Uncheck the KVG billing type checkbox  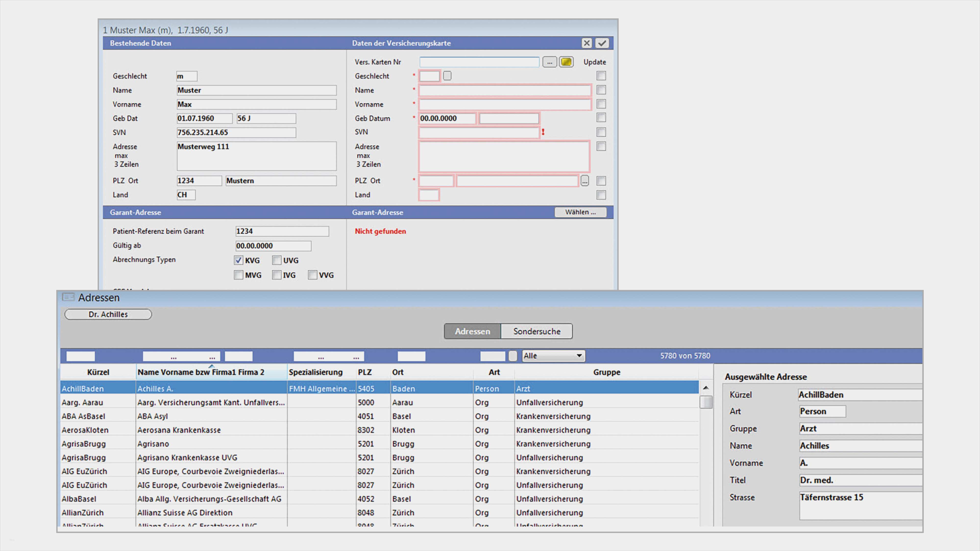[x=238, y=261]
